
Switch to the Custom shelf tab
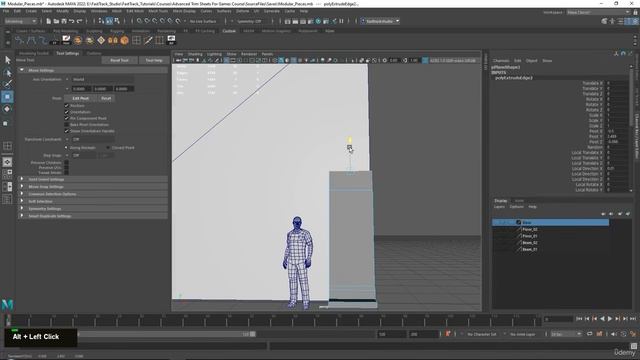[229, 31]
